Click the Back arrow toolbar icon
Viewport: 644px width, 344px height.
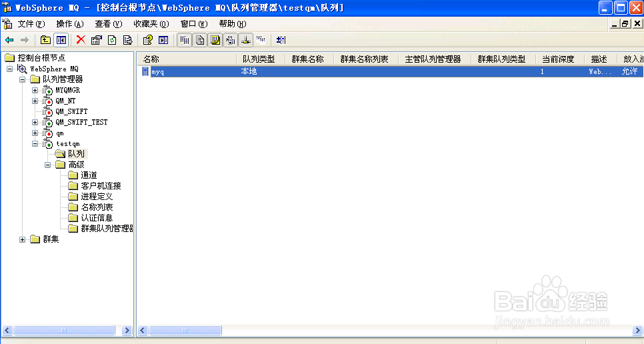(x=9, y=40)
